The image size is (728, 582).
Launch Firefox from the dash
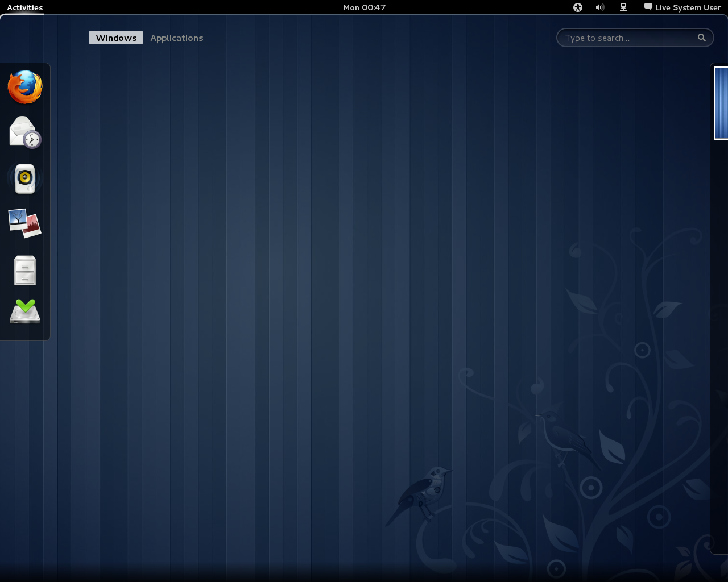tap(25, 87)
